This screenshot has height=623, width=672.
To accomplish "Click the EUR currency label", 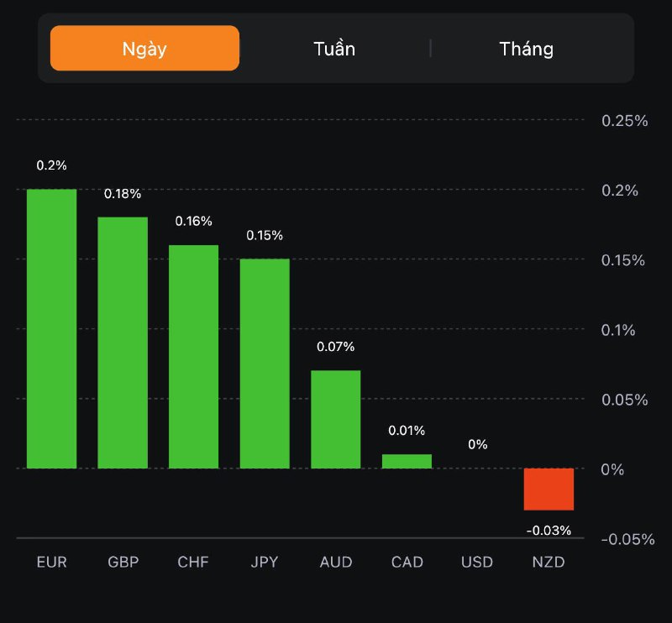I will click(52, 562).
